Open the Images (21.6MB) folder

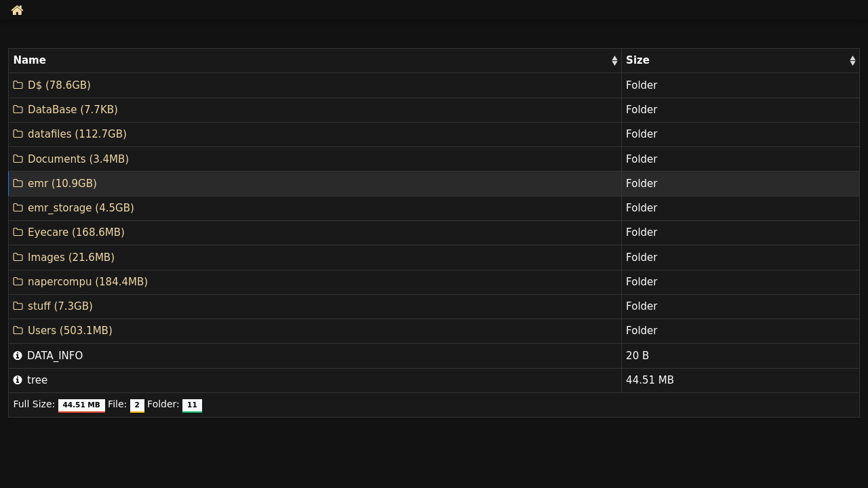(x=71, y=257)
